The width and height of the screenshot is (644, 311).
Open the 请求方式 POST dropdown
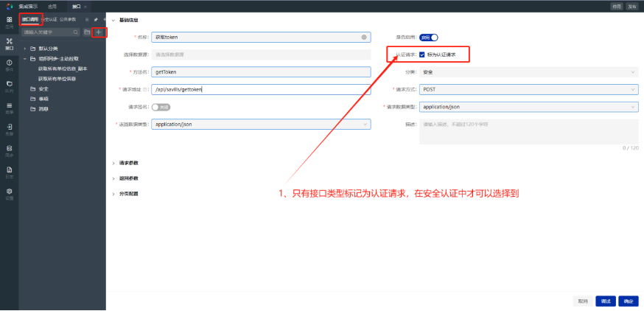[528, 89]
